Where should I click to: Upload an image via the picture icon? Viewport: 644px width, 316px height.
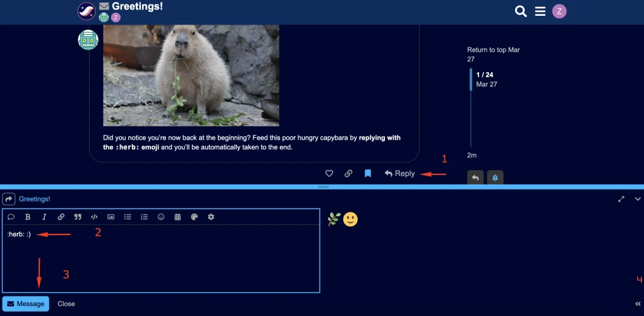[x=111, y=217]
